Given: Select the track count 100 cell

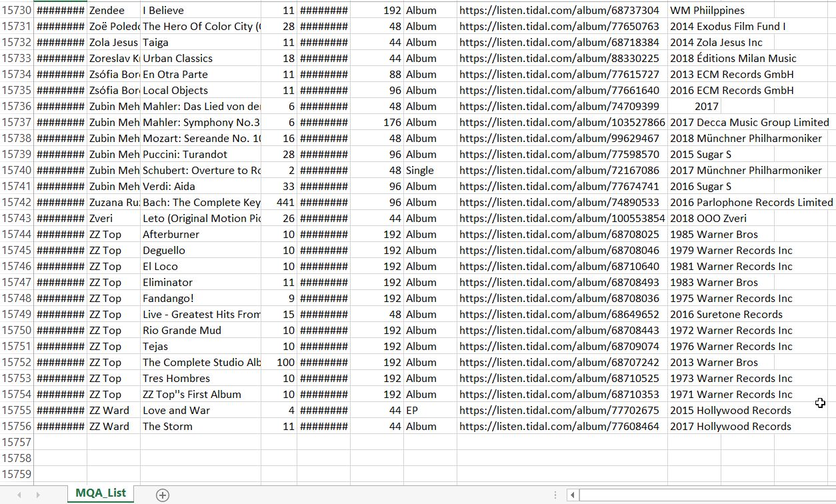Looking at the screenshot, I should (x=279, y=363).
